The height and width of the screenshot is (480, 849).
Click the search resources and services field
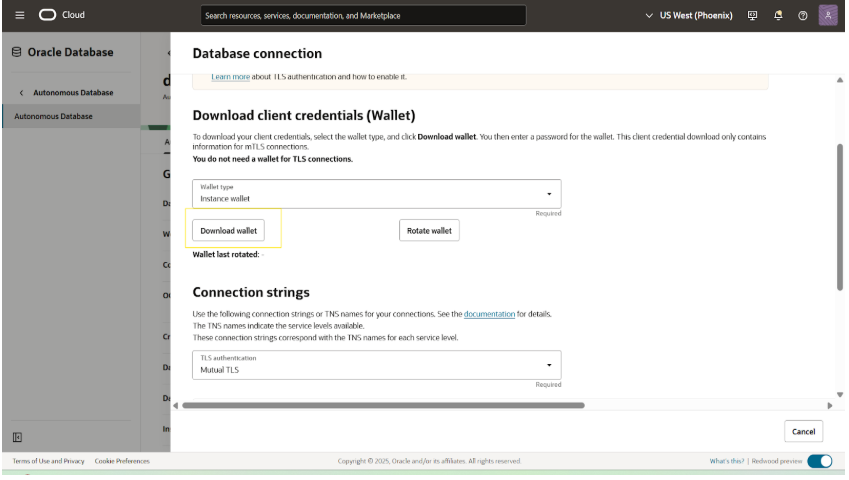click(362, 16)
